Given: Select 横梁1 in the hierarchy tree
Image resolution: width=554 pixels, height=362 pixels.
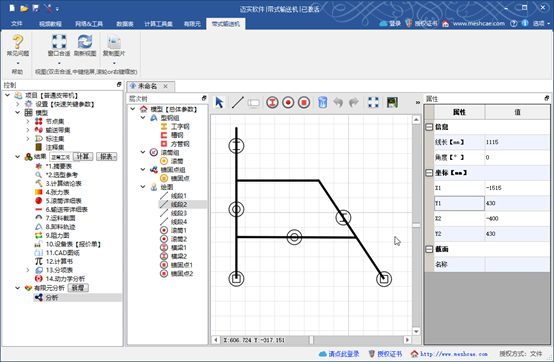Looking at the screenshot, I should (x=179, y=248).
